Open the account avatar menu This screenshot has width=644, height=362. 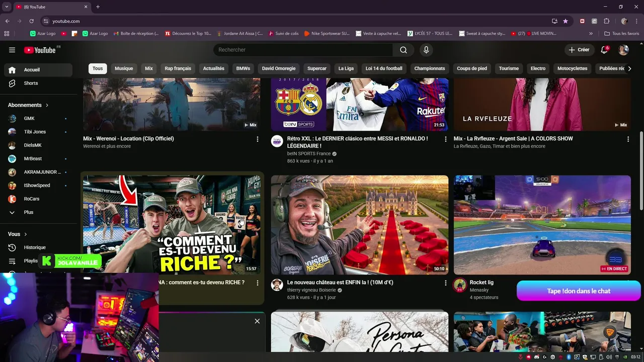coord(623,50)
